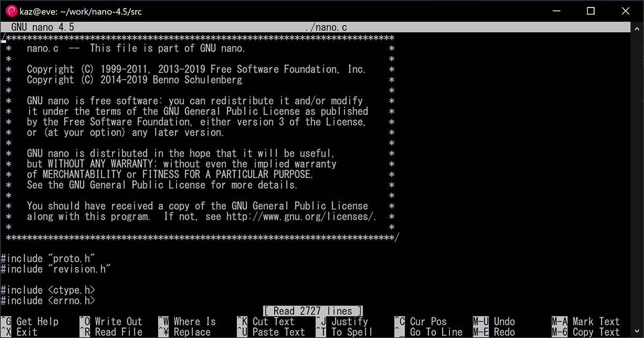Viewport: 644px width, 338px height.
Task: Click the ^J Justify shortcut
Action: point(342,322)
